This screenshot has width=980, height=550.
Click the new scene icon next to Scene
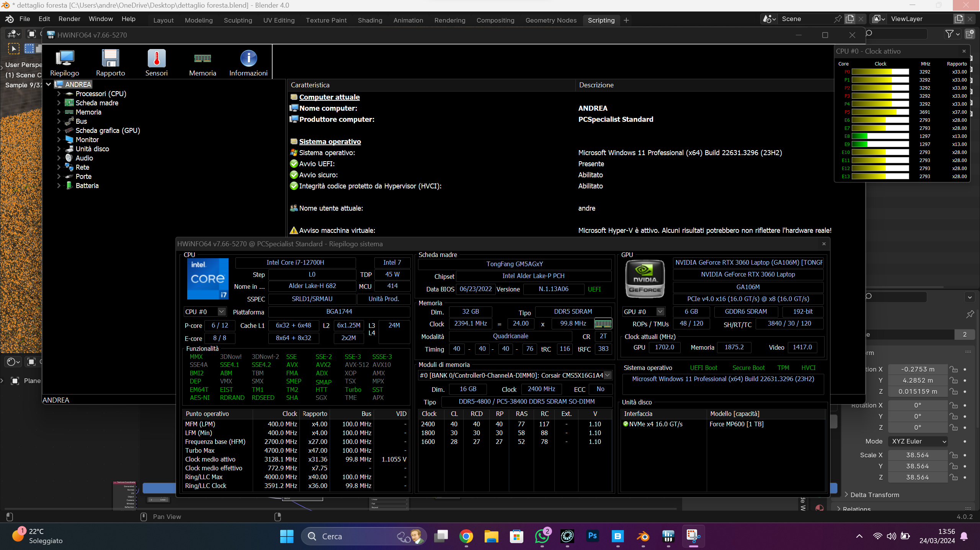[x=850, y=19]
